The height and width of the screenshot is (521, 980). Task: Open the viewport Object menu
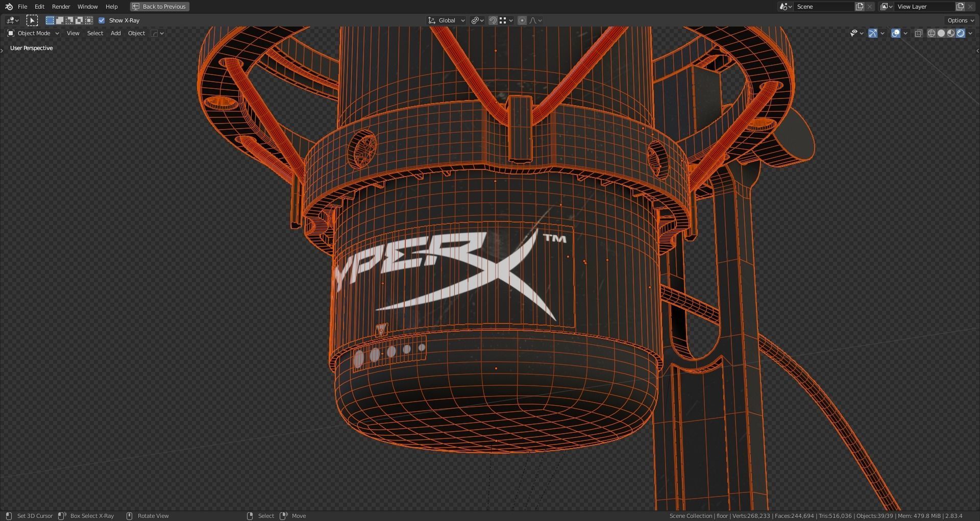pyautogui.click(x=136, y=33)
